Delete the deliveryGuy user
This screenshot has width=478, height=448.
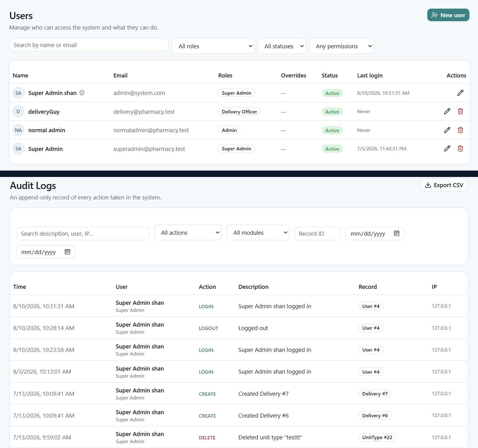(460, 111)
